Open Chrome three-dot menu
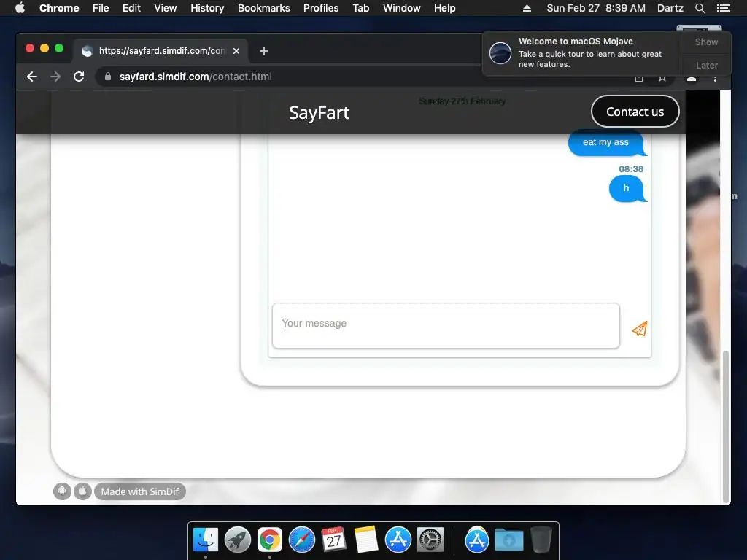Screen dimensions: 747x560 point(715,77)
